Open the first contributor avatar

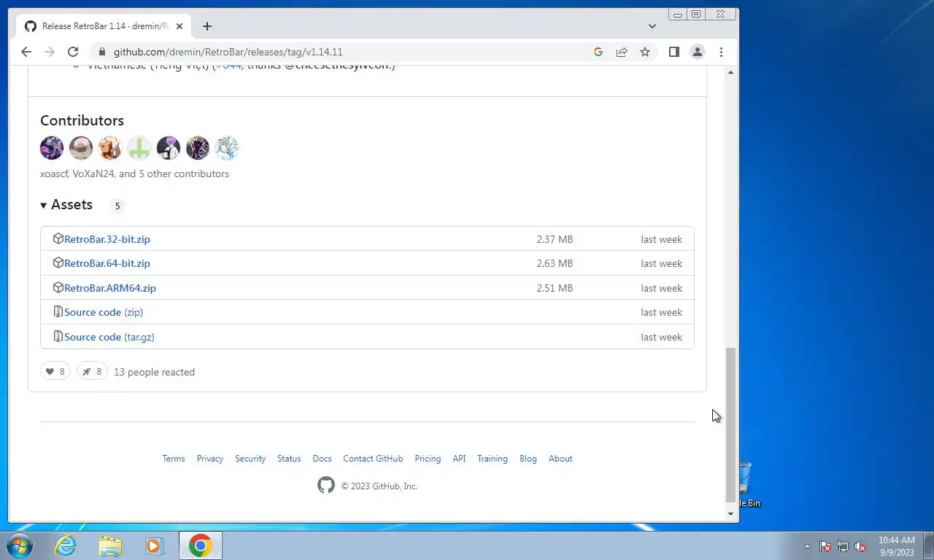[x=52, y=148]
